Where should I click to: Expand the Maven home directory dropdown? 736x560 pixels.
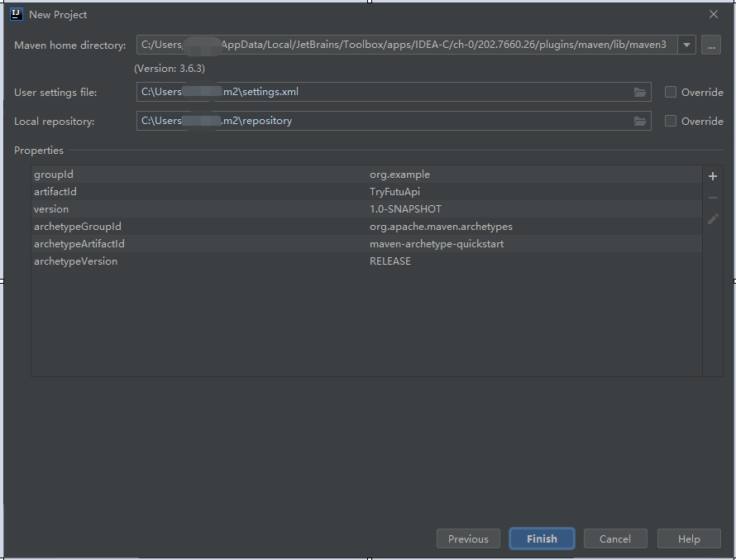tap(686, 45)
